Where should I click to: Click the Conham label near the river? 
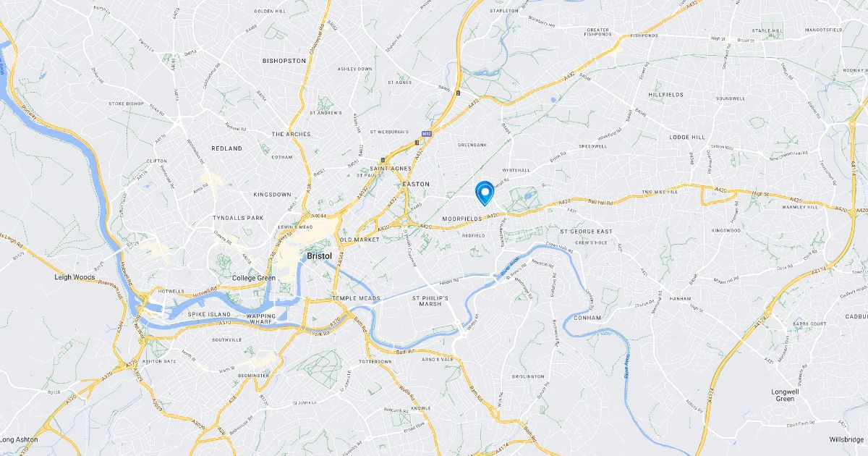(583, 316)
